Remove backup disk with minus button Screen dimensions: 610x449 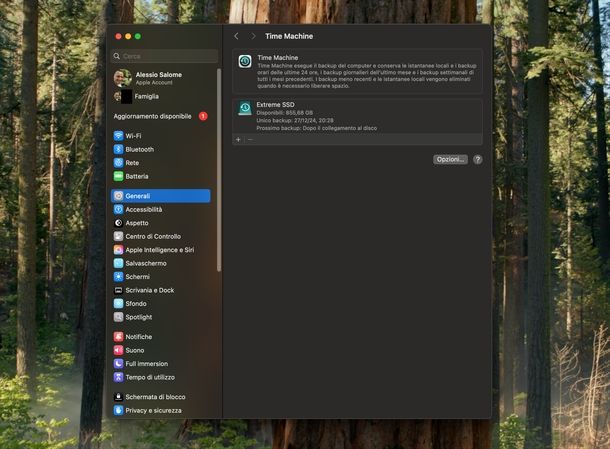coord(250,139)
